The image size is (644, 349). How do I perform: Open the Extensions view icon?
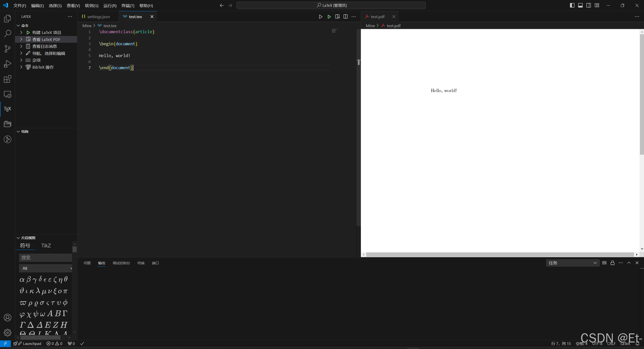(x=8, y=79)
